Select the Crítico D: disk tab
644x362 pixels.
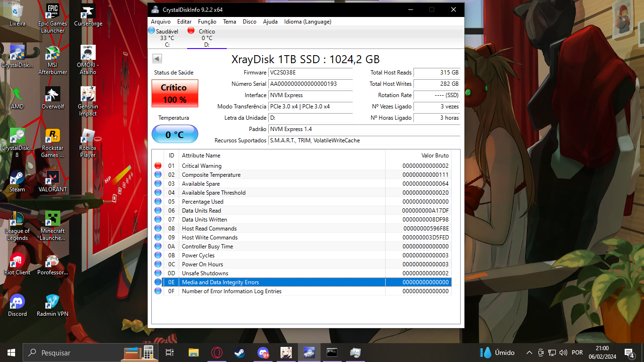click(207, 38)
